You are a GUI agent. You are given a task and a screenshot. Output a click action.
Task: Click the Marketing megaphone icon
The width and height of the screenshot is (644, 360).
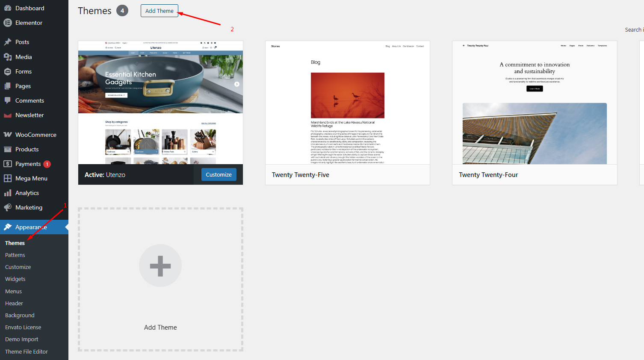tap(8, 207)
